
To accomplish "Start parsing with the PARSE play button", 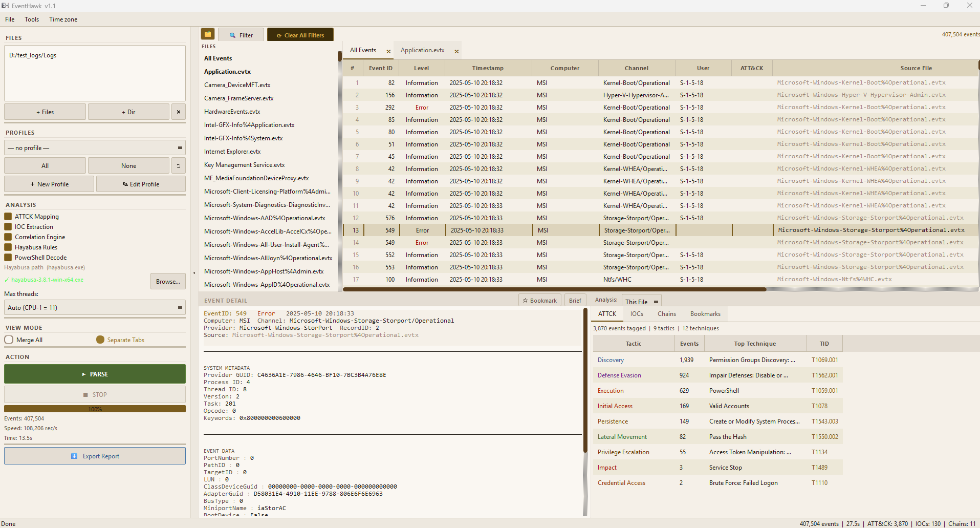I will point(95,374).
